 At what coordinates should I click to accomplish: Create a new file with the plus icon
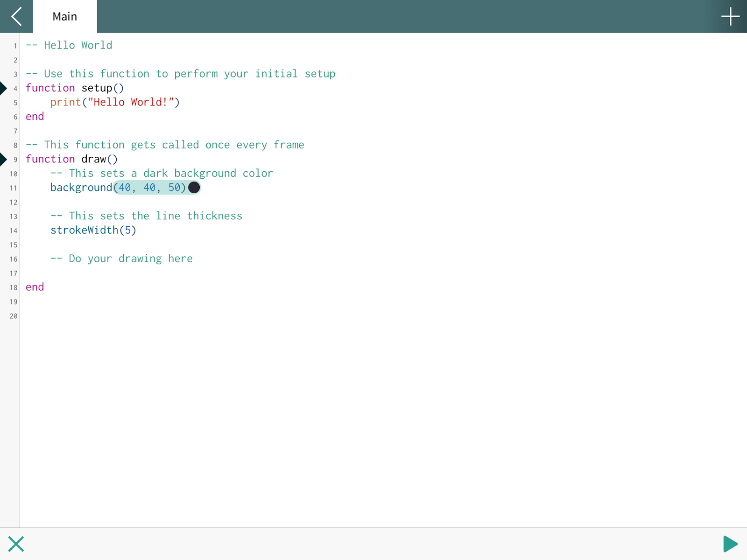pyautogui.click(x=730, y=16)
